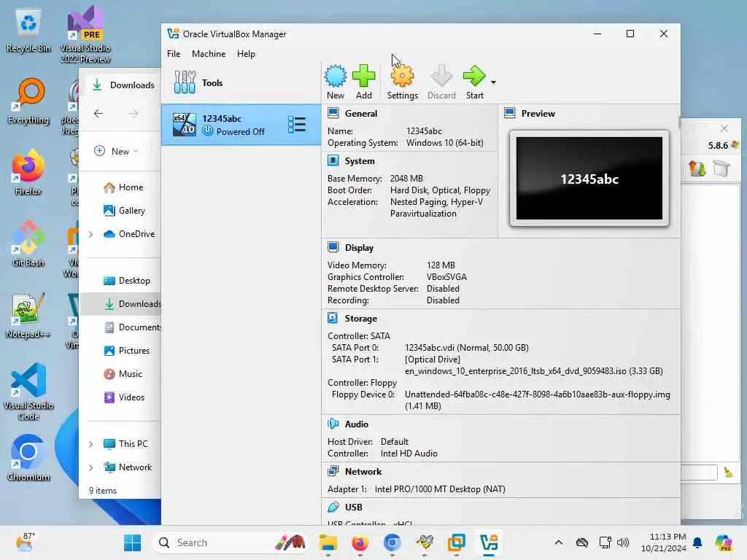Image resolution: width=747 pixels, height=560 pixels.
Task: Click the USB section header
Action: [354, 507]
